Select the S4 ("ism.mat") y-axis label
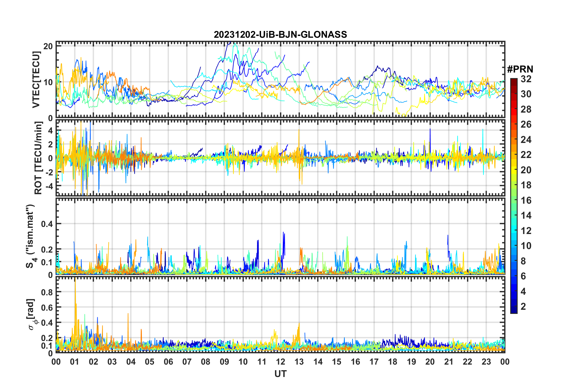 (x=30, y=236)
